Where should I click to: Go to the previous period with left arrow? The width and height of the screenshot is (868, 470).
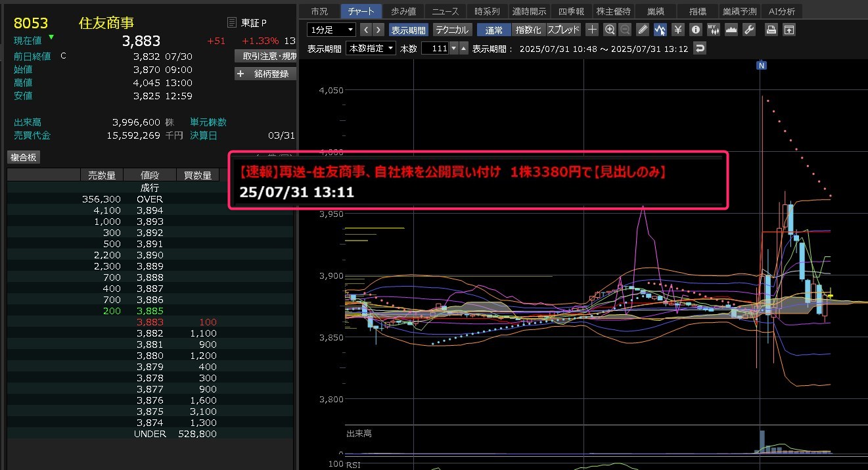[x=366, y=30]
